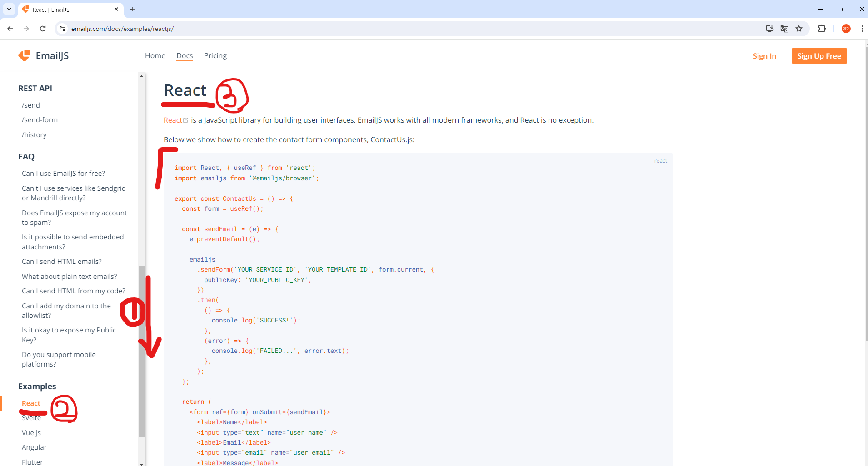Reload the page with the refresh icon
The width and height of the screenshot is (868, 466).
click(43, 29)
